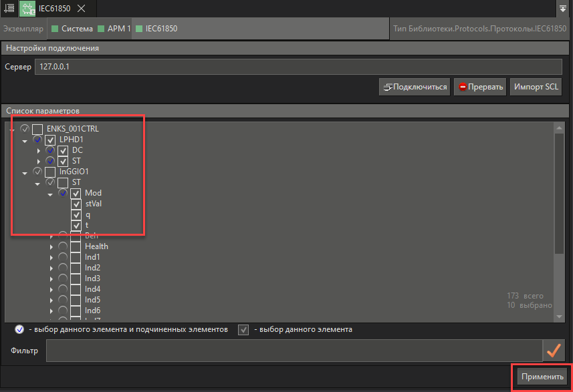Enable the ENKS_001CTRL checkbox

click(x=37, y=128)
